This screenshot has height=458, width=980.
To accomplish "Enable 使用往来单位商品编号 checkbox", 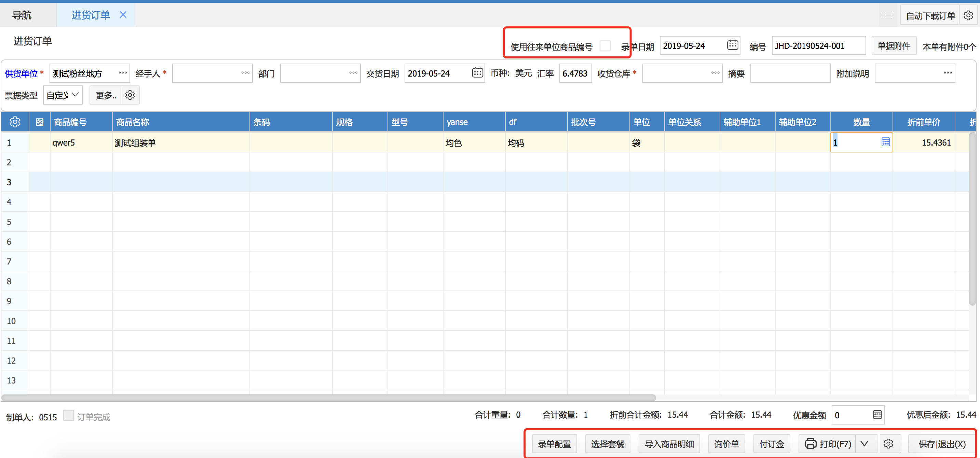I will coord(605,46).
